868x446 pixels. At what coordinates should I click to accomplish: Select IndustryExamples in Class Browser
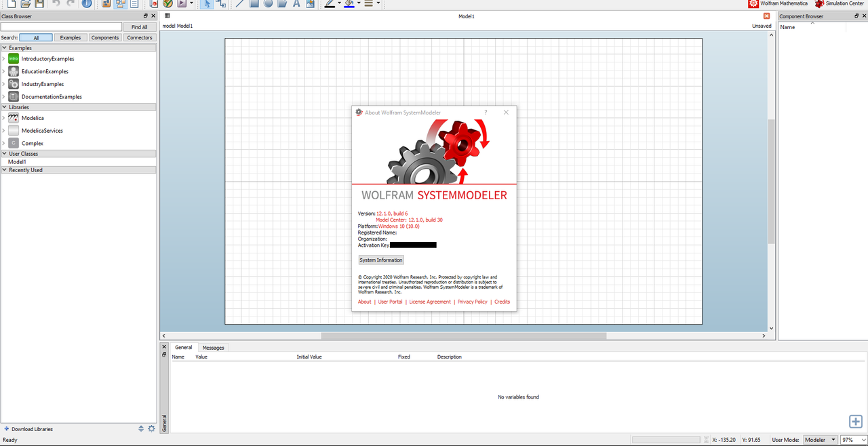(x=43, y=84)
